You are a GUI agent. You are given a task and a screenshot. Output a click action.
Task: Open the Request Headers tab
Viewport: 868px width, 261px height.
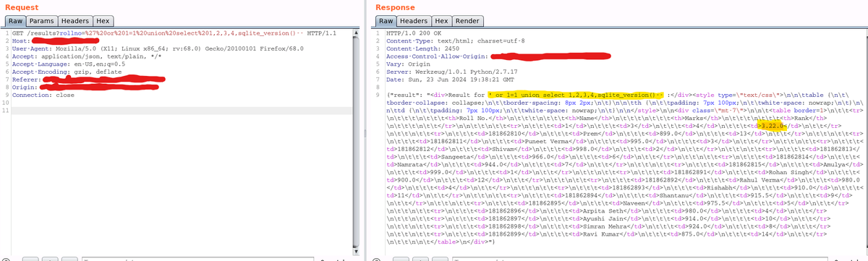tap(75, 21)
